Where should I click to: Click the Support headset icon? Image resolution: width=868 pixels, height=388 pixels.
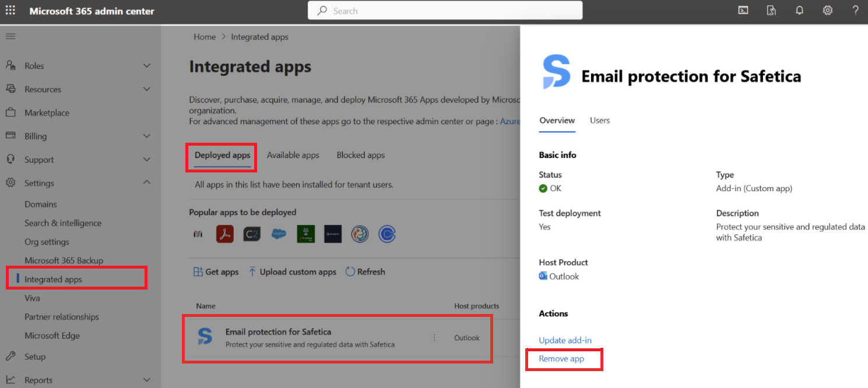10,159
